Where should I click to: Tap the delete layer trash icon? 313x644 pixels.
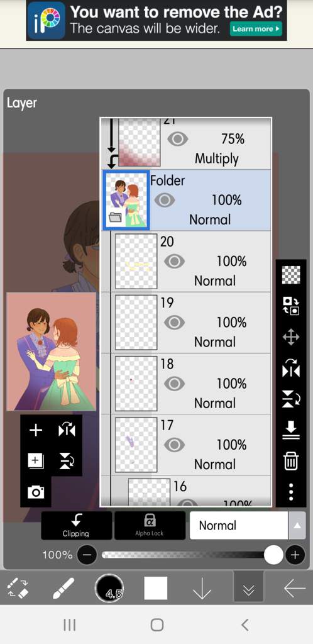291,462
